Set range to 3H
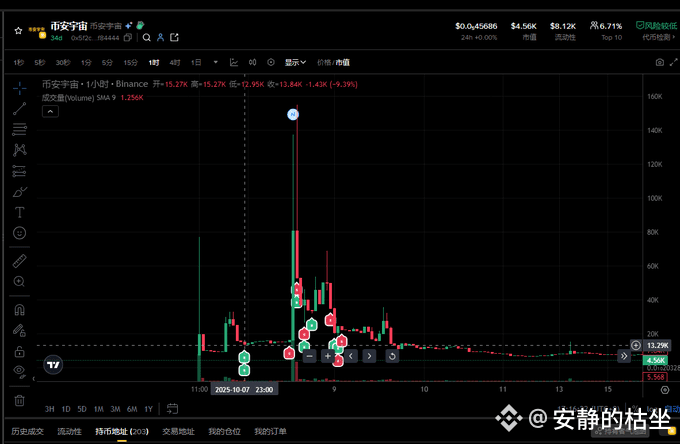 coord(49,409)
